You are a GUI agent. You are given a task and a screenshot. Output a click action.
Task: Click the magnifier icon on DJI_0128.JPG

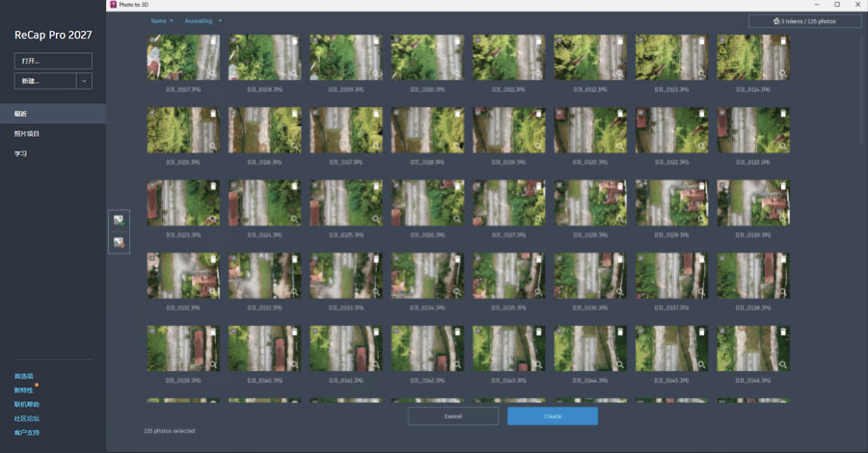pyautogui.click(x=619, y=219)
